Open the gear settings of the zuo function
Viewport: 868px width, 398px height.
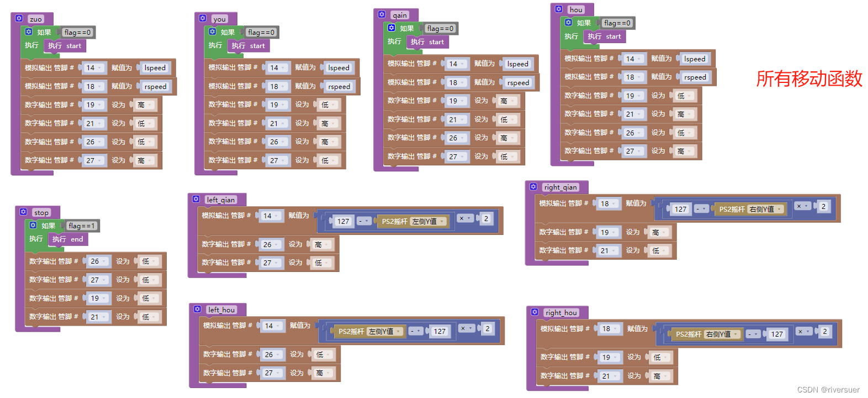[19, 18]
